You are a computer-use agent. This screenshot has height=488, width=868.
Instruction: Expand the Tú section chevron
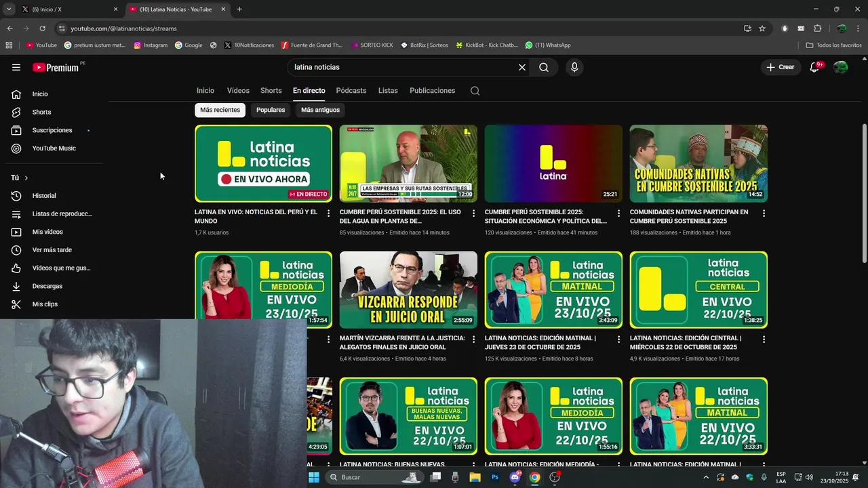click(x=26, y=178)
